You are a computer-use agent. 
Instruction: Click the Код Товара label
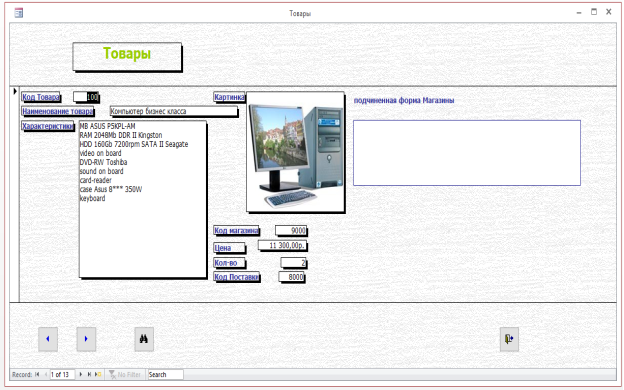pos(41,97)
